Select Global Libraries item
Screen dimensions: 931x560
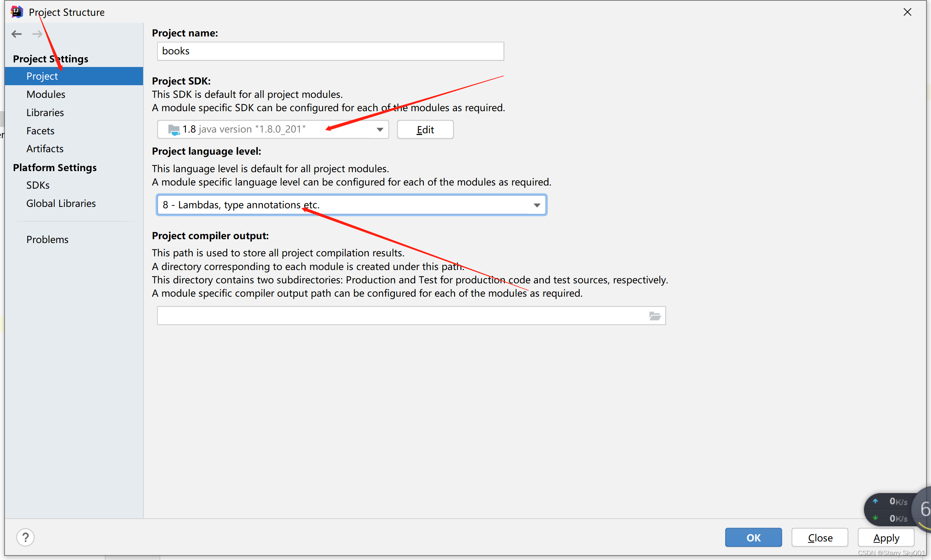pyautogui.click(x=61, y=203)
